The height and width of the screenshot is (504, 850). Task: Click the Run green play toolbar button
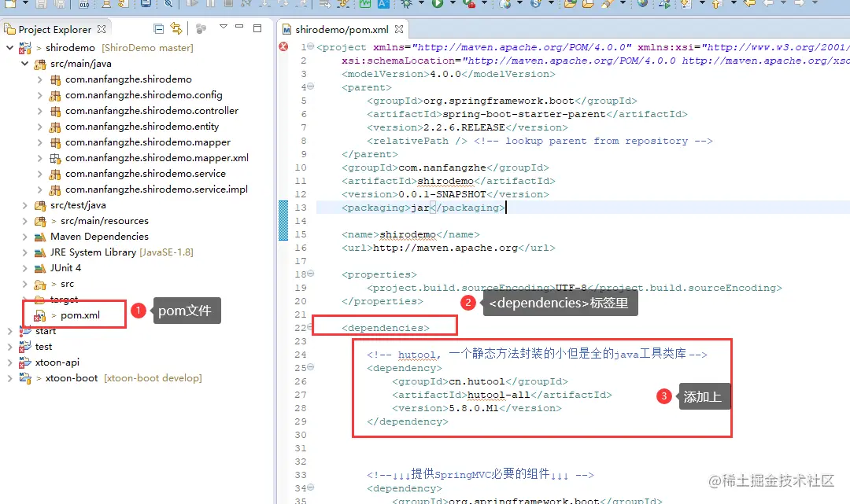coord(437,4)
